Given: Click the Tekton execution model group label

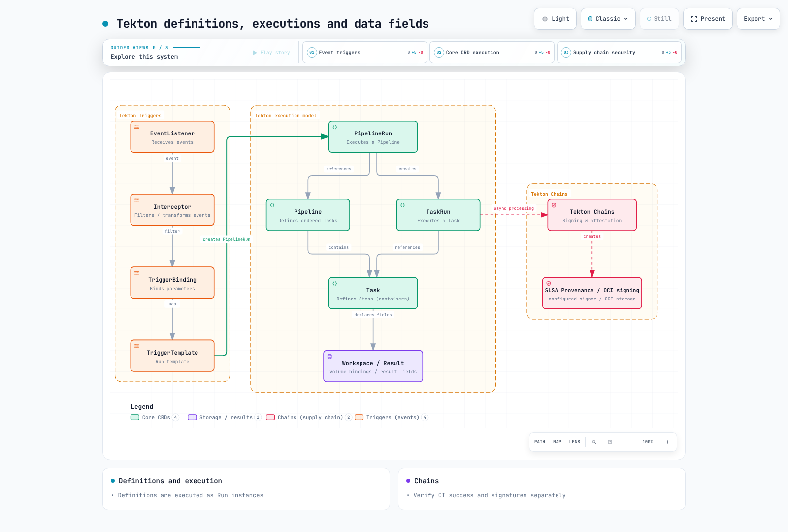Looking at the screenshot, I should pos(286,116).
